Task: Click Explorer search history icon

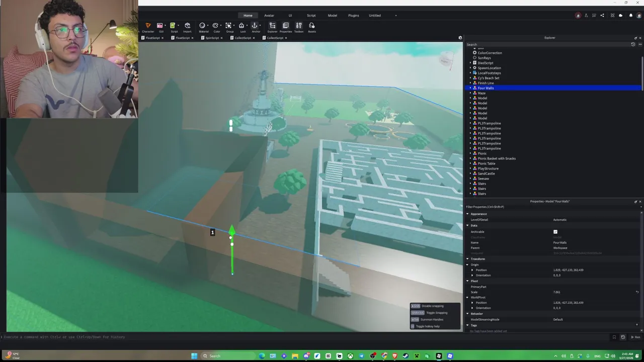Action: click(x=633, y=44)
